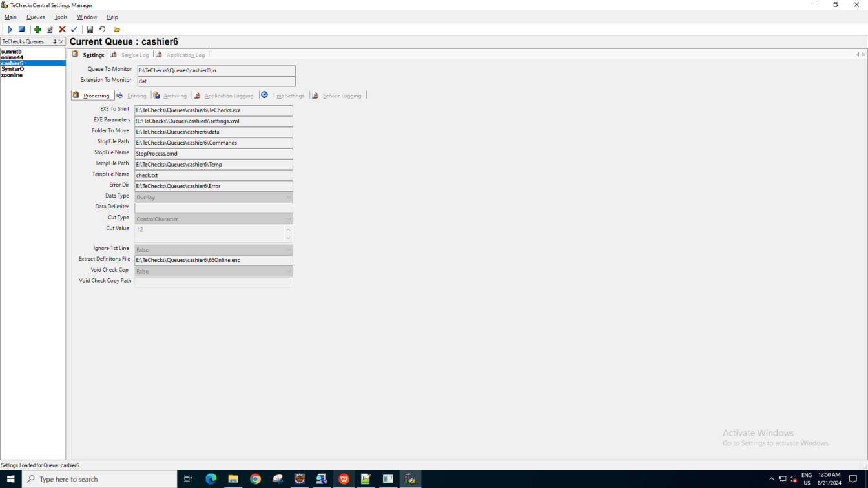The width and height of the screenshot is (868, 488).
Task: Click the Edit queue notepad icon
Action: click(x=50, y=30)
